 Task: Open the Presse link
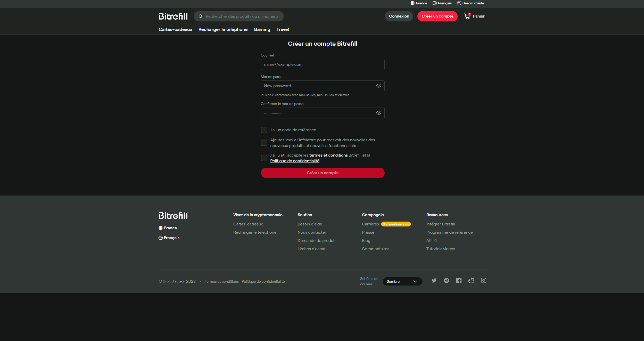click(x=368, y=232)
